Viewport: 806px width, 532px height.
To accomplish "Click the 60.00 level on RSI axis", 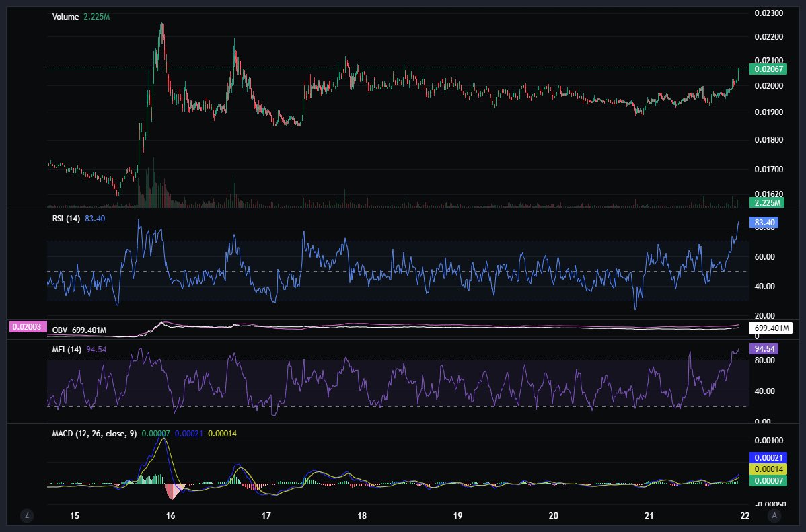I will click(x=764, y=256).
